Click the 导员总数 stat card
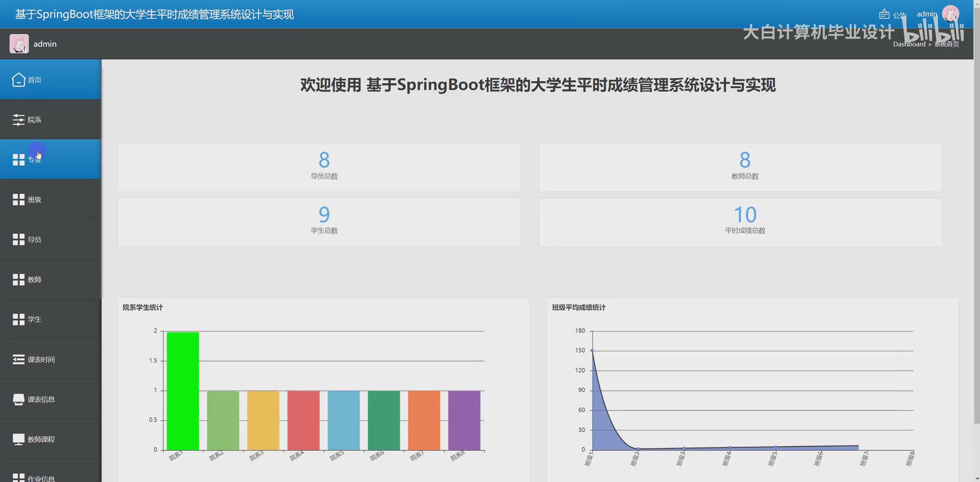This screenshot has height=482, width=980. pos(318,167)
